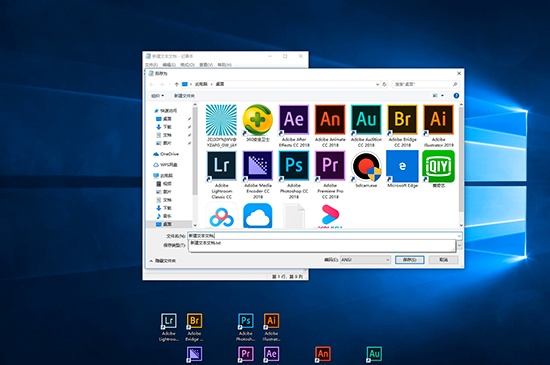The image size is (550, 365).
Task: Select the 360 security guard icon
Action: click(x=257, y=123)
